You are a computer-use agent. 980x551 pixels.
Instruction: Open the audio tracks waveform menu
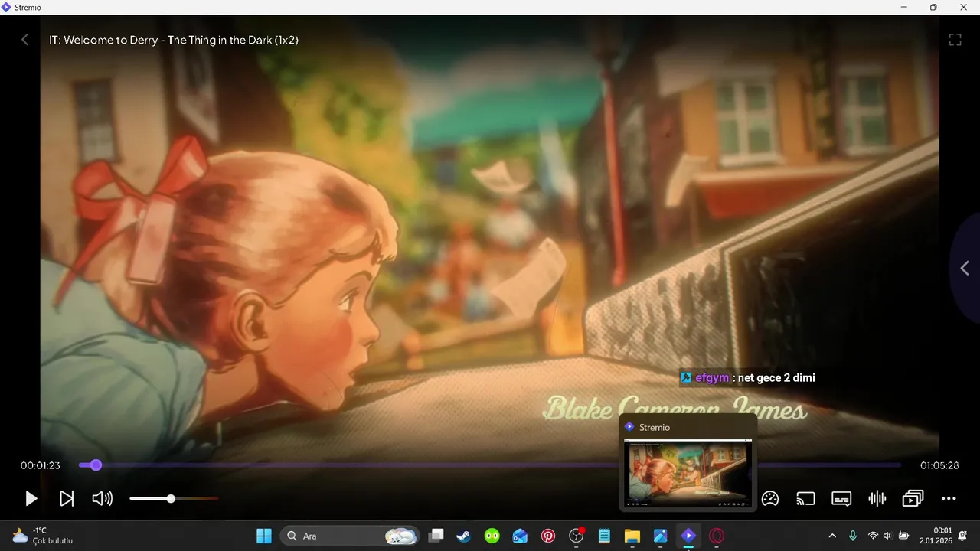click(x=877, y=499)
